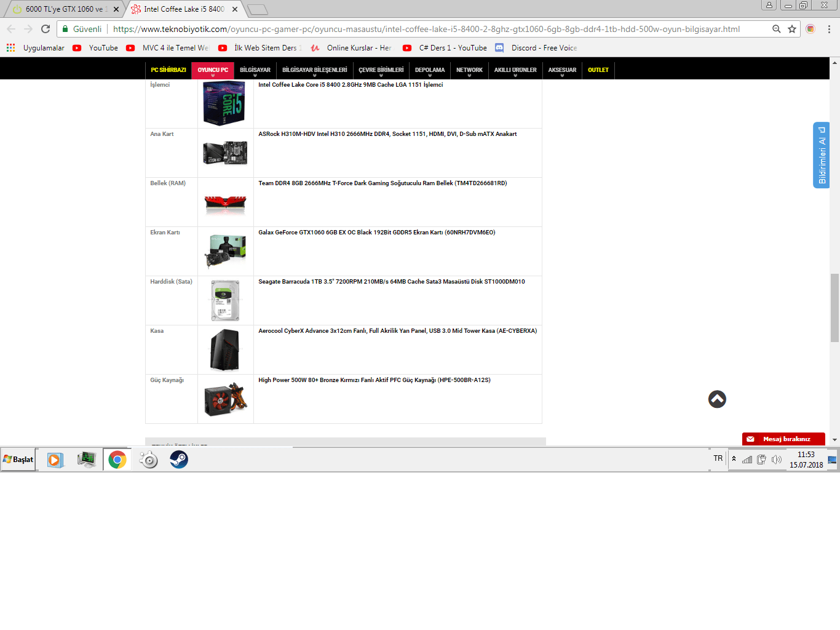Open the Galax GeForce GTX1060 6GB link
This screenshot has height=630, width=840.
tap(376, 233)
